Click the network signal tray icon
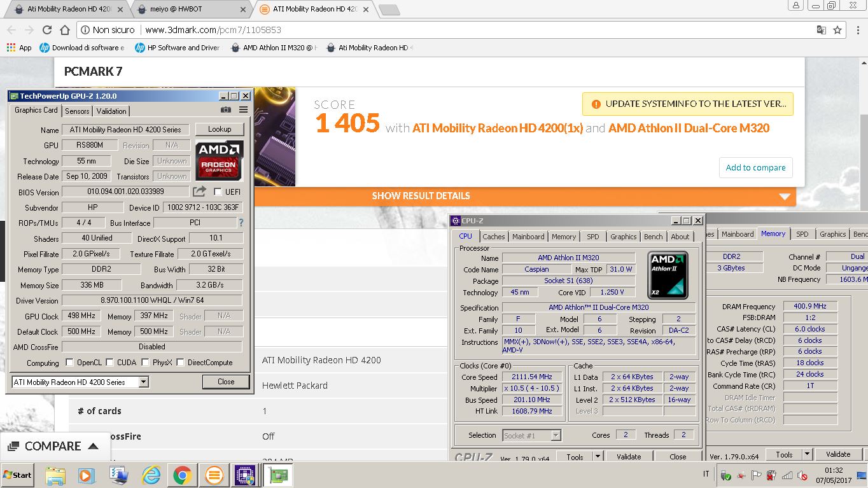Image resolution: width=868 pixels, height=488 pixels. (787, 475)
